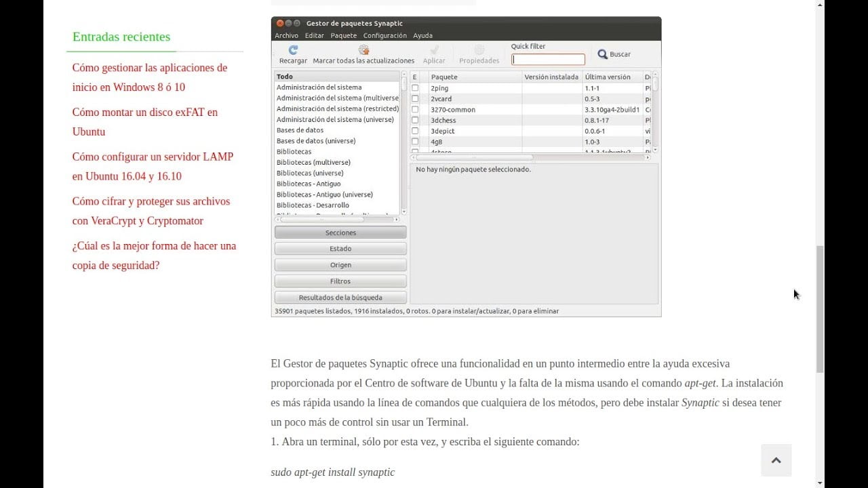868x488 pixels.
Task: Click the Buscar magnifier icon
Action: [x=602, y=54]
